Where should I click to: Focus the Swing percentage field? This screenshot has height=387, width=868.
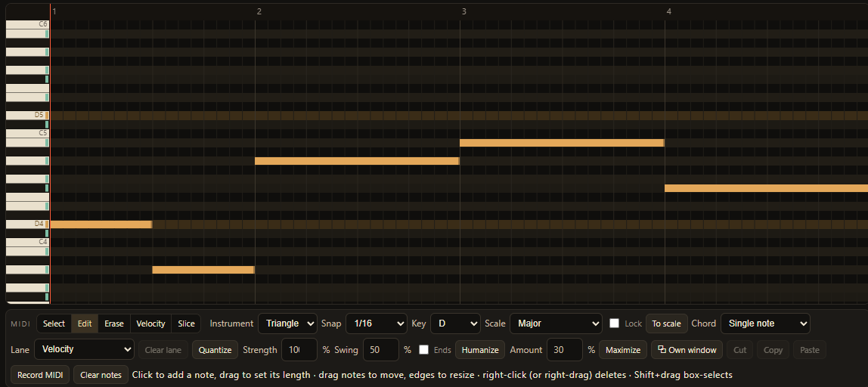(x=381, y=350)
